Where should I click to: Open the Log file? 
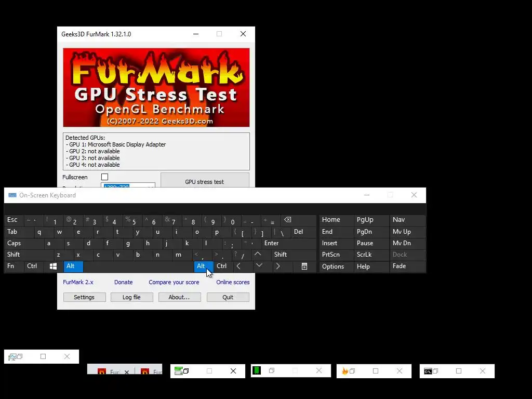pos(131,297)
